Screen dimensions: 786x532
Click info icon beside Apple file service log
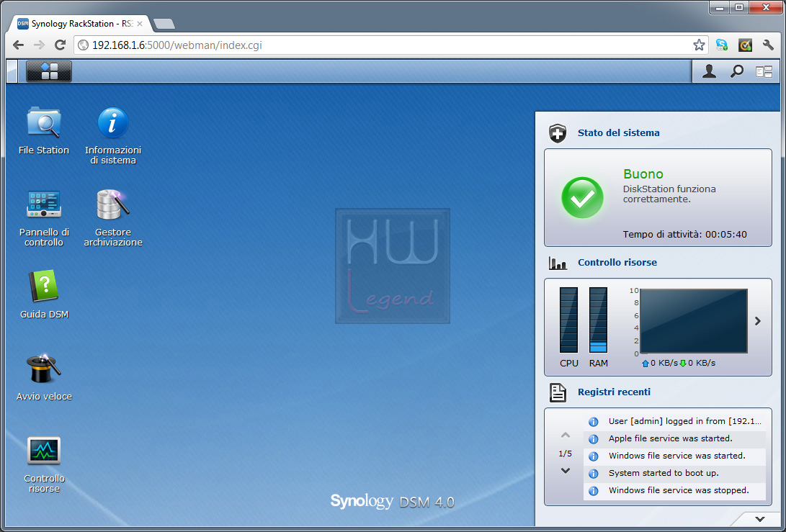[593, 439]
